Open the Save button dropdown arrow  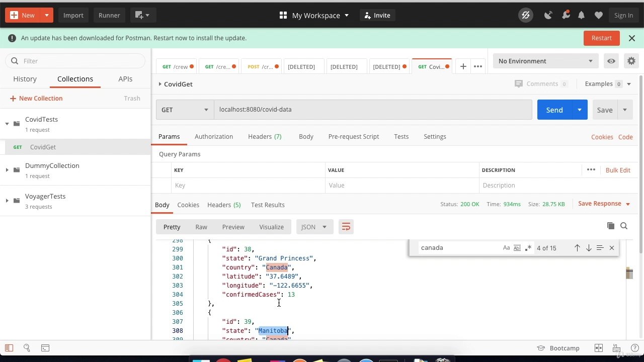[625, 110]
